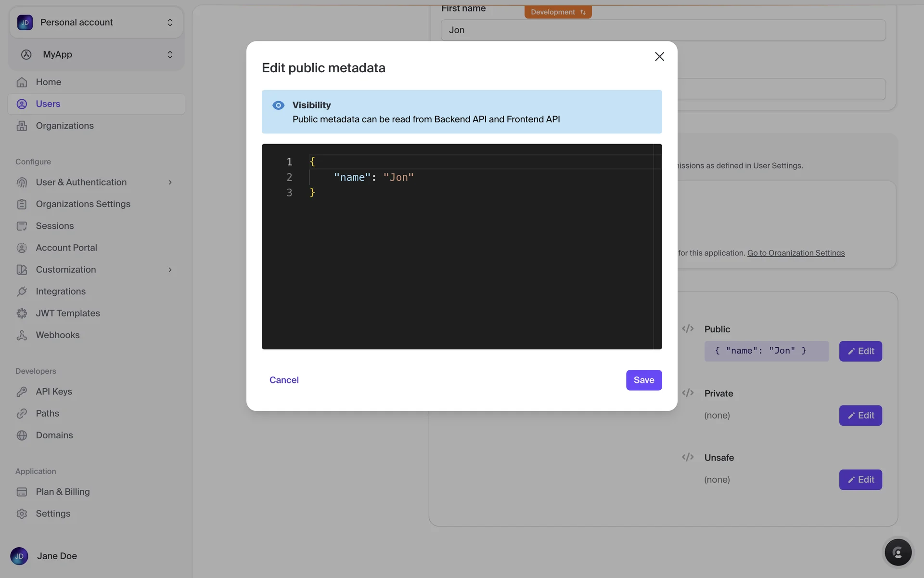Click the Plan & Billing card icon
924x578 pixels.
(22, 492)
